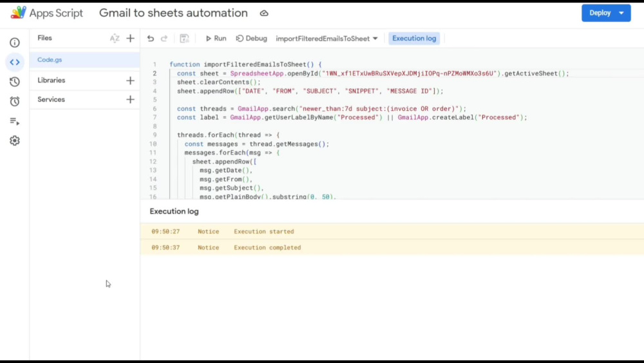644x363 pixels.
Task: Click the line 2 number in gutter
Action: 155,74
